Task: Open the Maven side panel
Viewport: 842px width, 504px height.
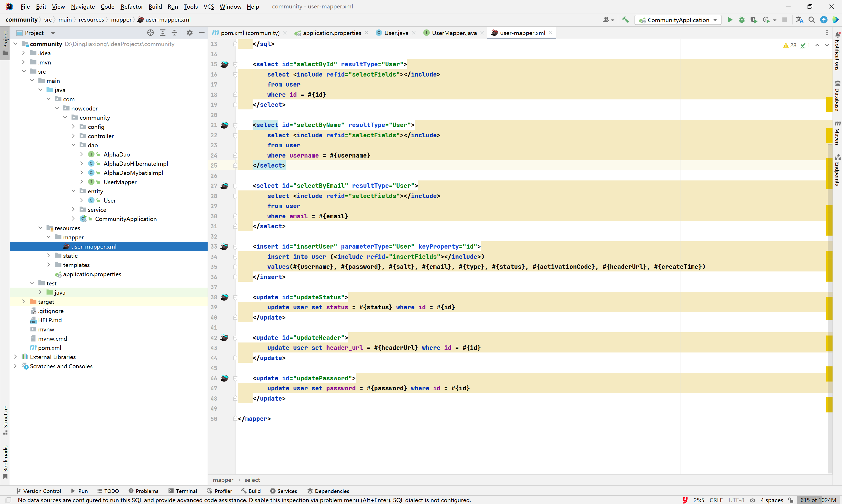Action: point(837,133)
